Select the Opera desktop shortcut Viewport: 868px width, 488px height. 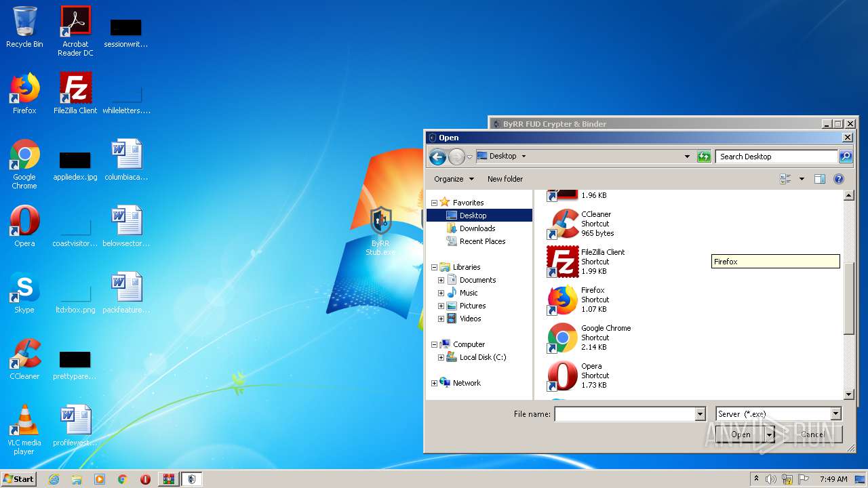point(24,226)
